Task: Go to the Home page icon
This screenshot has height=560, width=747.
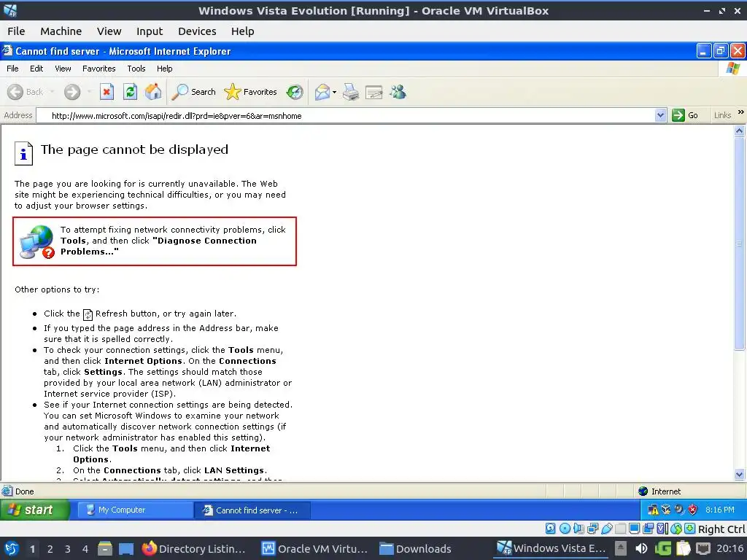Action: pos(153,92)
